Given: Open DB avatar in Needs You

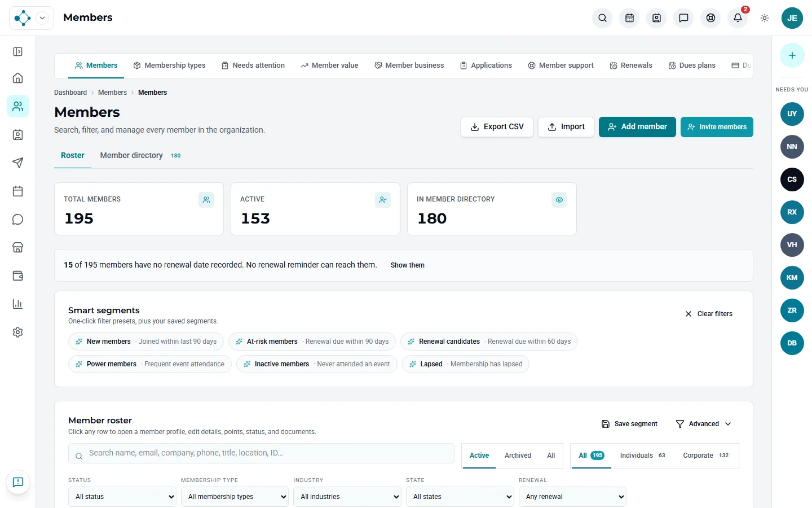Looking at the screenshot, I should point(792,343).
